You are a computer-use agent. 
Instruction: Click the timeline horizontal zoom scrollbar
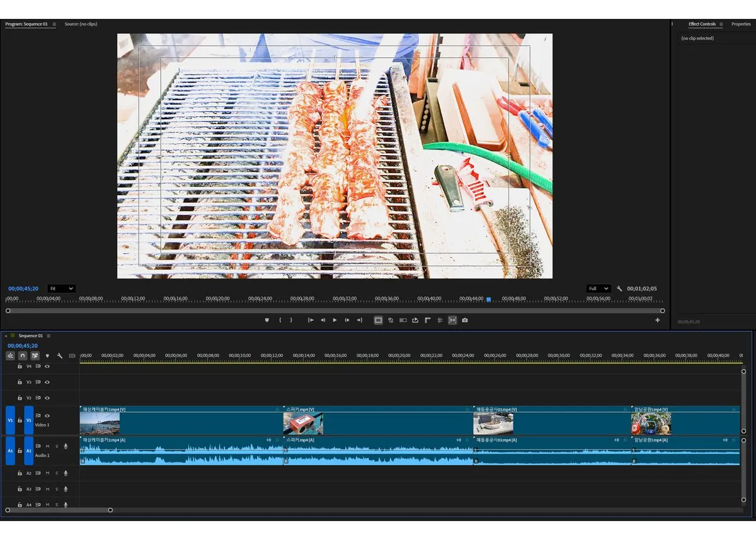[59, 510]
